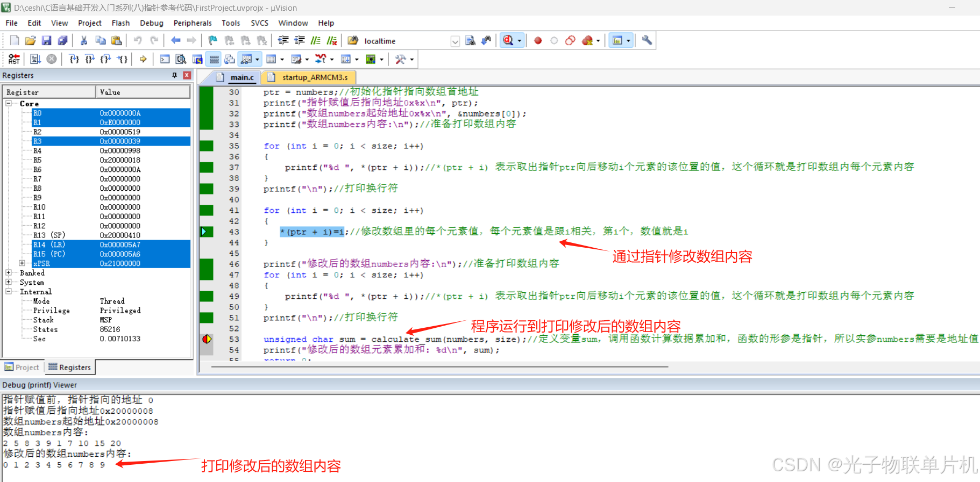The width and height of the screenshot is (980, 482).
Task: Open the Watch window dropdown arrow
Action: [257, 59]
